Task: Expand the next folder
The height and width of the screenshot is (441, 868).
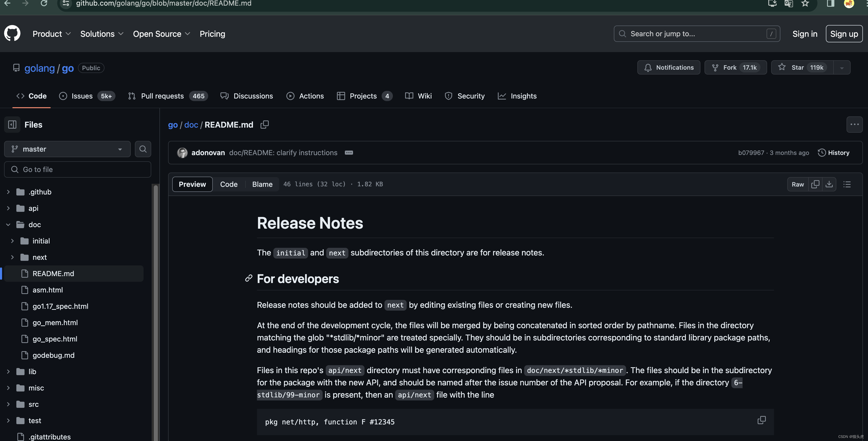Action: point(13,257)
